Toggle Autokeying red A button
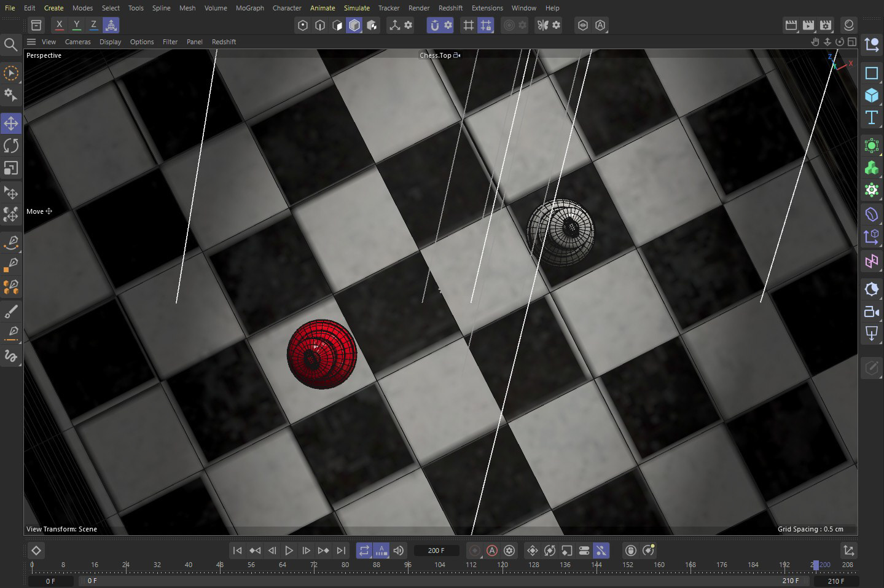 tap(492, 551)
